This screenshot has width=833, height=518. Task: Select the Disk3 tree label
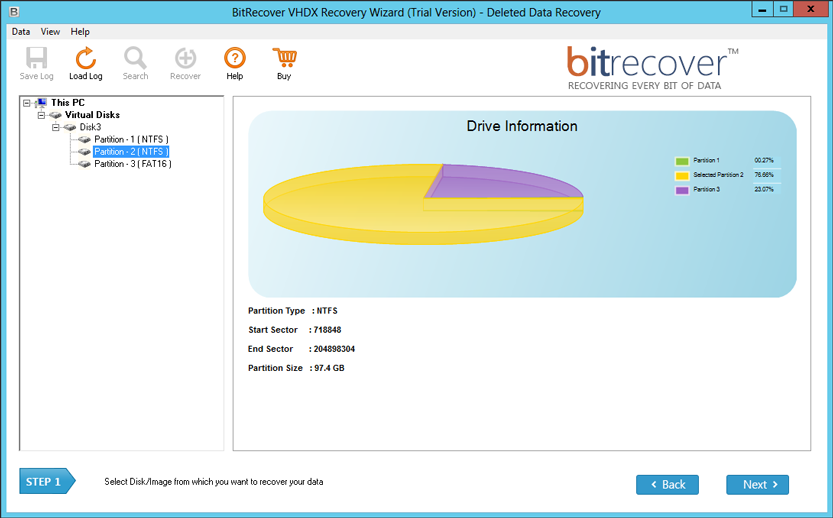coord(90,127)
